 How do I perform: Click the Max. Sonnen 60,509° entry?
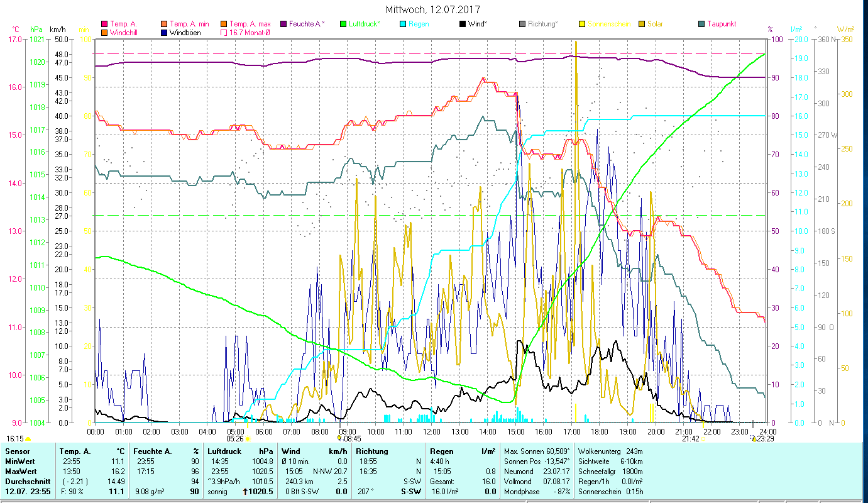pos(536,451)
